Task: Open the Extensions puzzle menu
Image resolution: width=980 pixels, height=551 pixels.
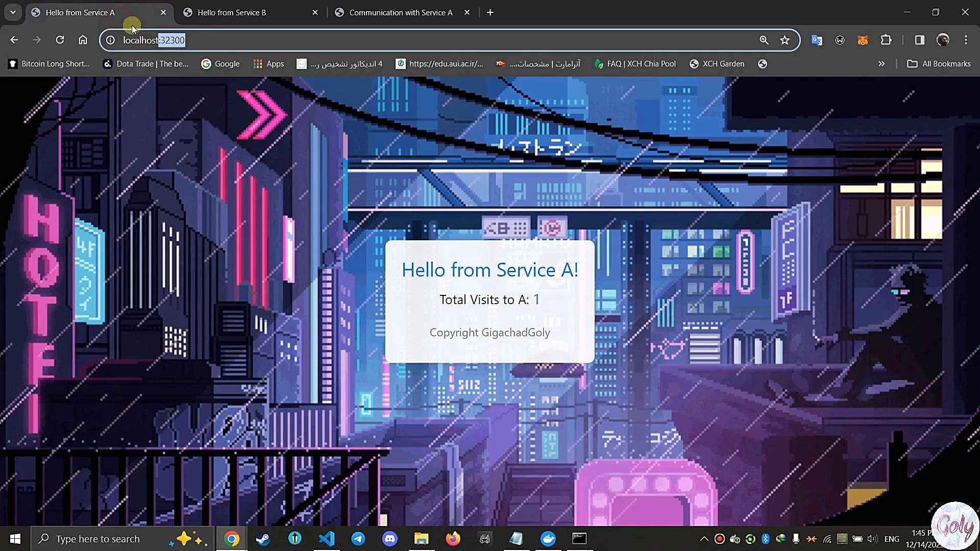Action: [x=886, y=40]
